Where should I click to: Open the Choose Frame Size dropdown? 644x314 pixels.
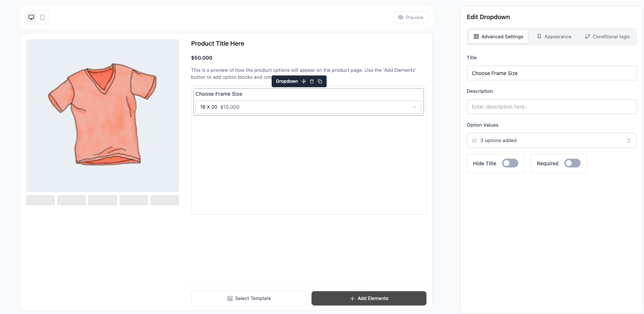pos(309,107)
